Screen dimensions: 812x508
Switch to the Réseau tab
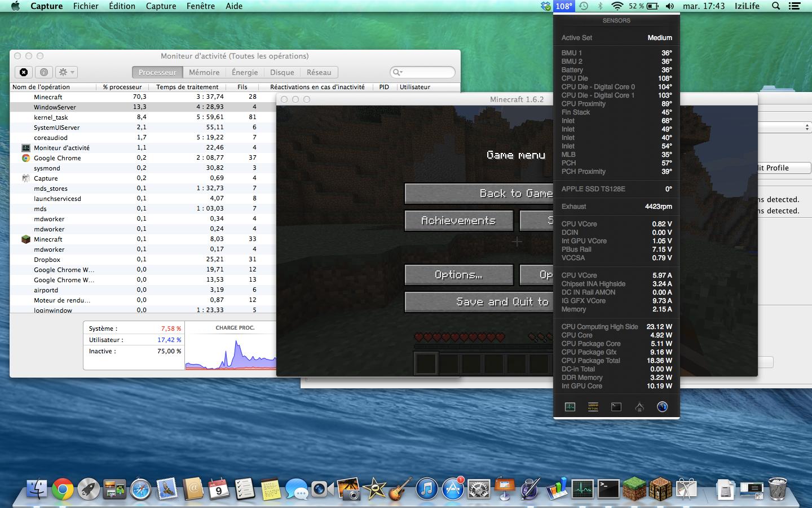coord(319,72)
